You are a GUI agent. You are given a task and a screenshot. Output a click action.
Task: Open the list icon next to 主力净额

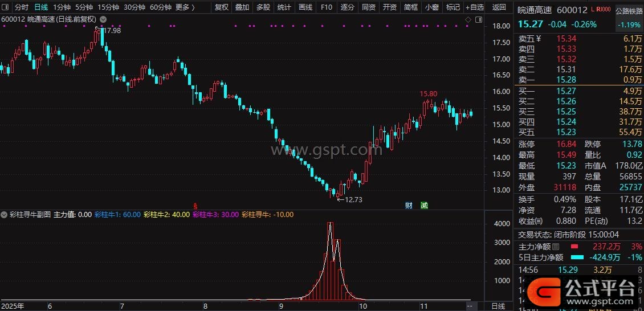pyautogui.click(x=556, y=247)
